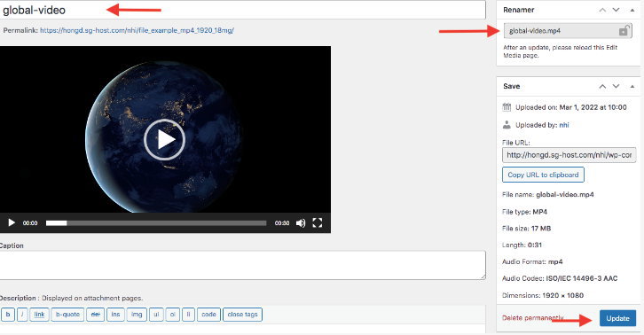The image size is (644, 335).
Task: Open the permalink URL
Action: click(x=137, y=30)
